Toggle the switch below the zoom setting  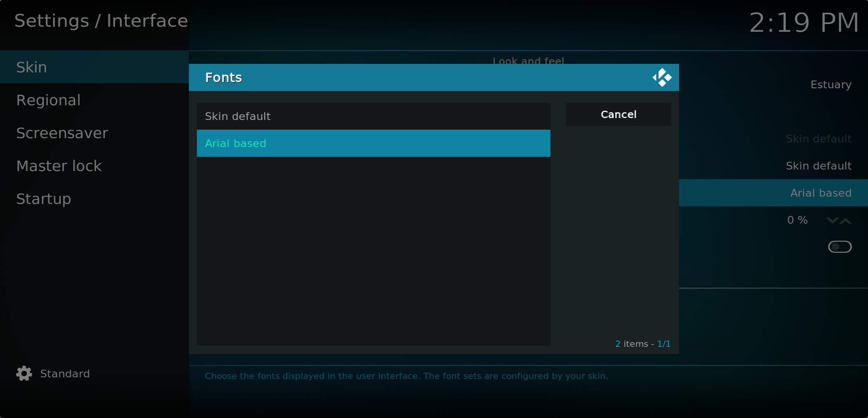[840, 247]
